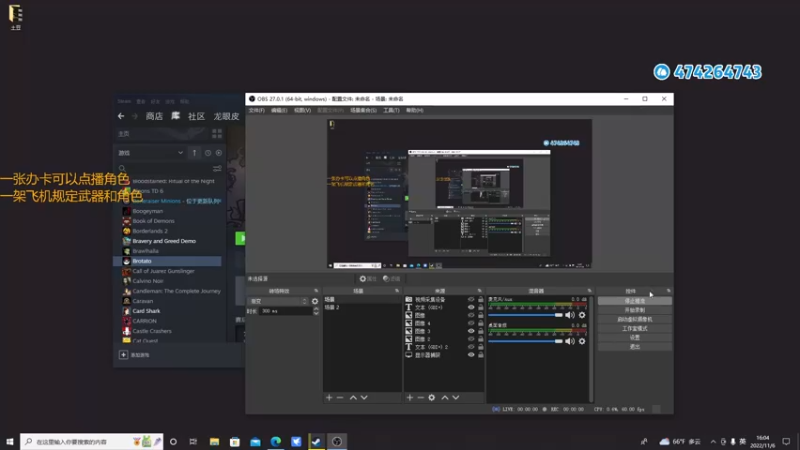
Task: Move scene up in scenes list
Action: tap(353, 397)
